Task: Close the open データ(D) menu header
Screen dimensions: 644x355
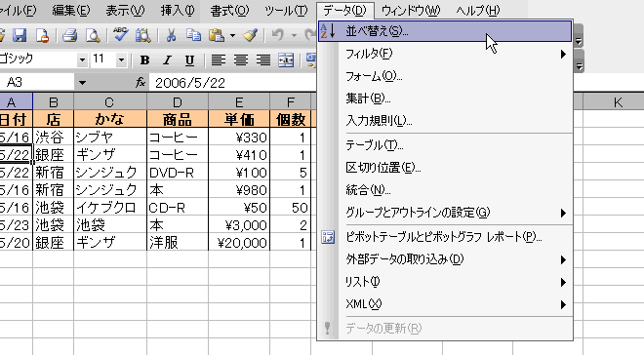Action: (x=344, y=11)
